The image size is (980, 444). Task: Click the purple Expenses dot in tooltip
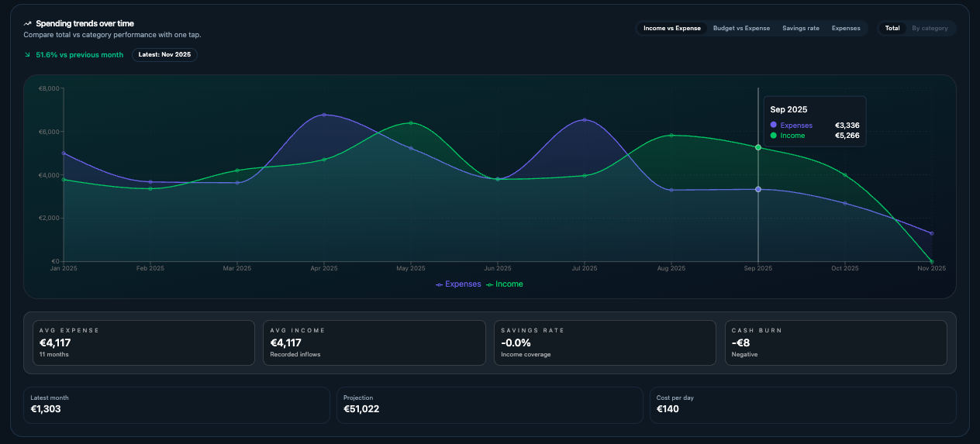click(774, 126)
